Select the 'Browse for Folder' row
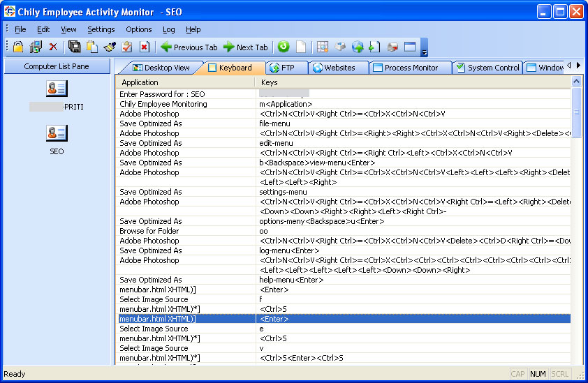Image resolution: width=588 pixels, height=383 pixels. pos(343,231)
